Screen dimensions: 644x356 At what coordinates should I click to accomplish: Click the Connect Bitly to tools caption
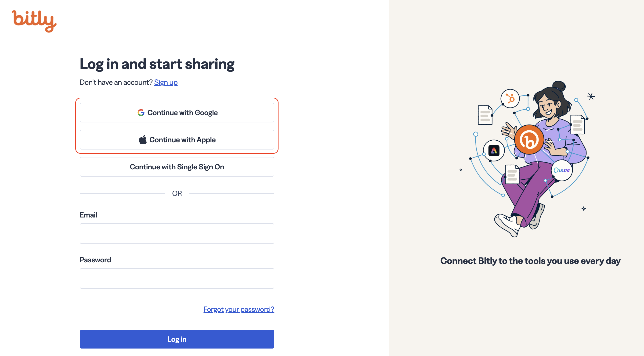click(531, 261)
